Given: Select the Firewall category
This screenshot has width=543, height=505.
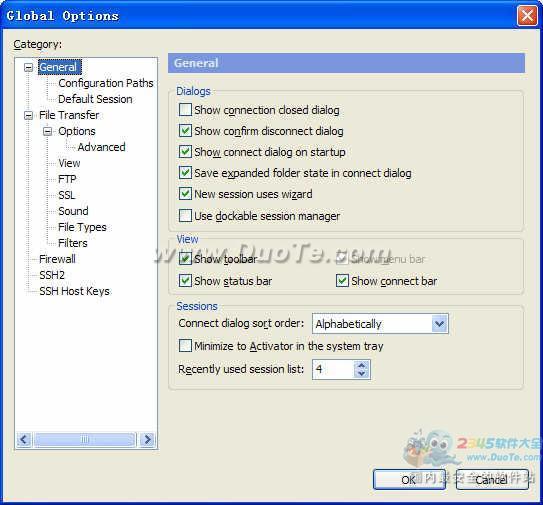Looking at the screenshot, I should pyautogui.click(x=57, y=259).
